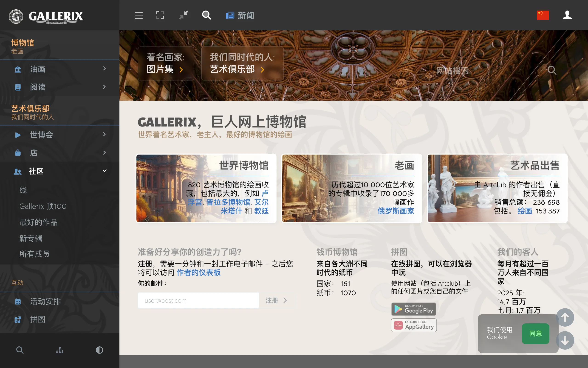
Task: Open the 钱币博物馆 heading
Action: click(337, 252)
